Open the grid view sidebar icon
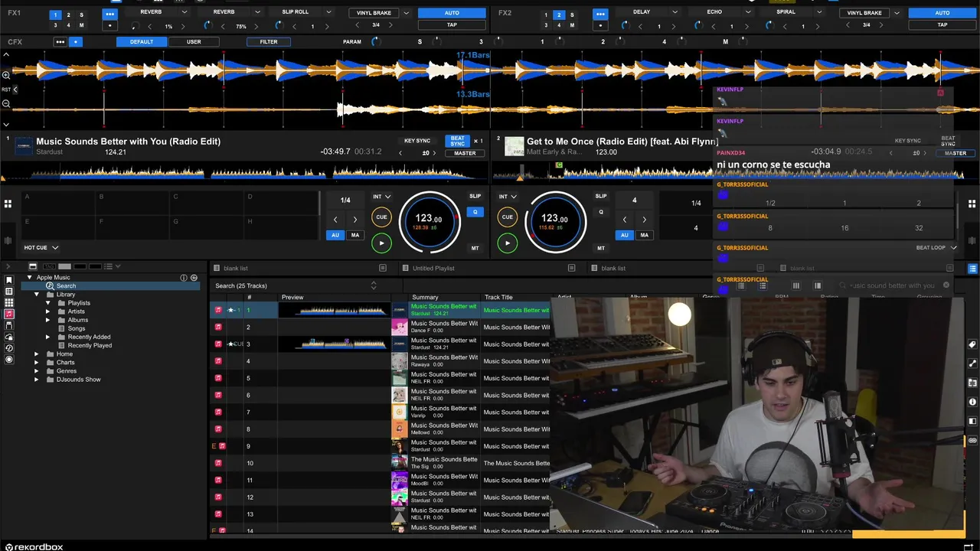This screenshot has width=980, height=551. (8, 303)
